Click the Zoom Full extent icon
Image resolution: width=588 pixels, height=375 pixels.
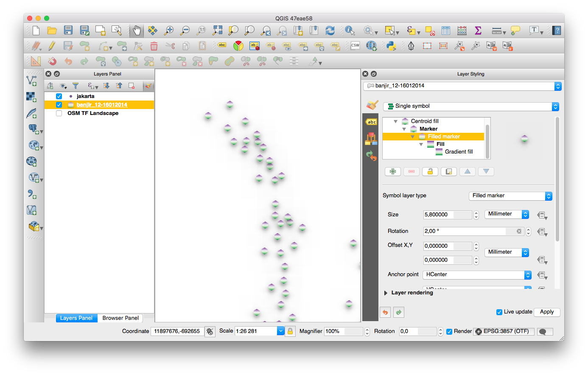coord(217,30)
